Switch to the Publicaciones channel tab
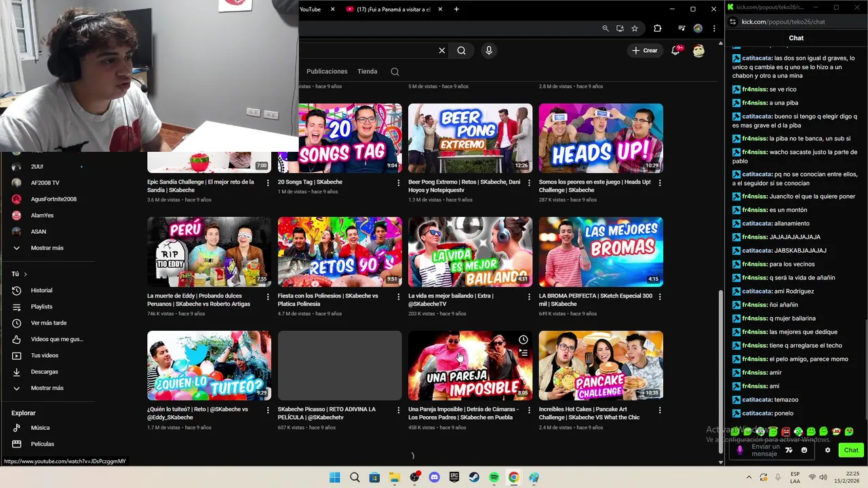 [x=327, y=71]
